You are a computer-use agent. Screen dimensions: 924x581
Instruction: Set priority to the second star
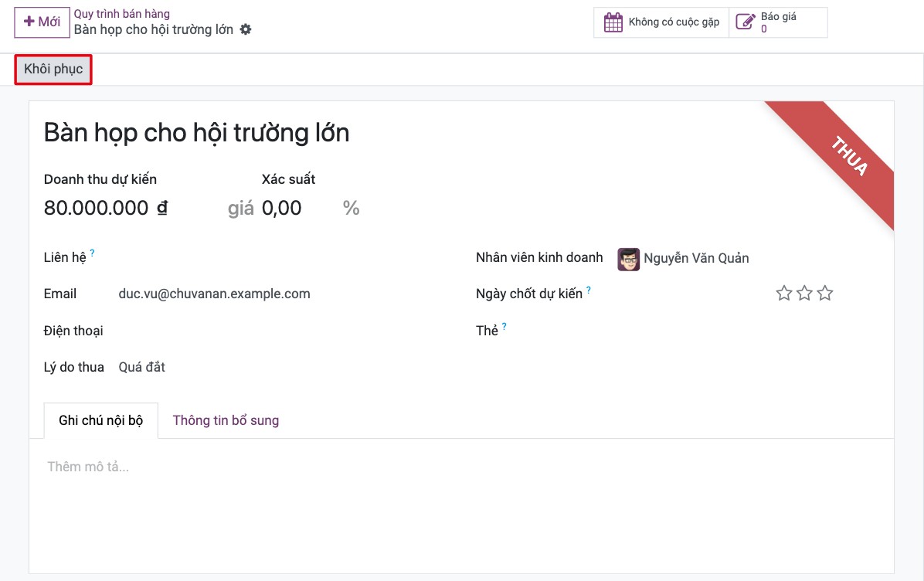[x=804, y=293]
